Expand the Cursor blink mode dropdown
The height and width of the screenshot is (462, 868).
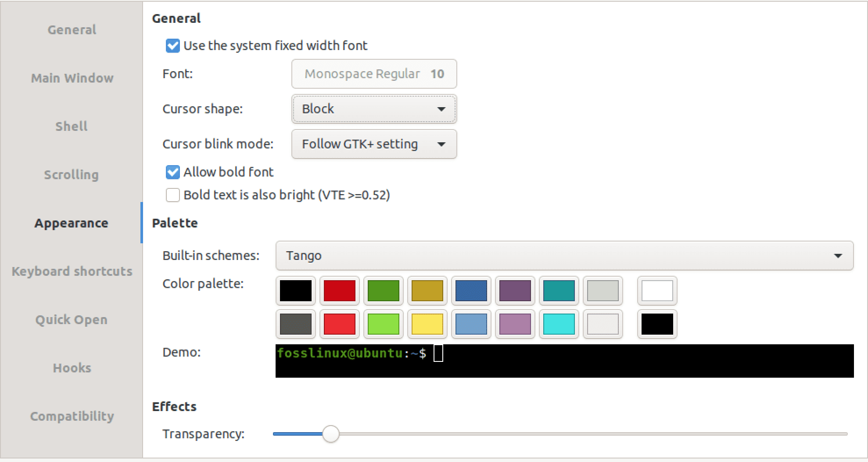tap(374, 144)
